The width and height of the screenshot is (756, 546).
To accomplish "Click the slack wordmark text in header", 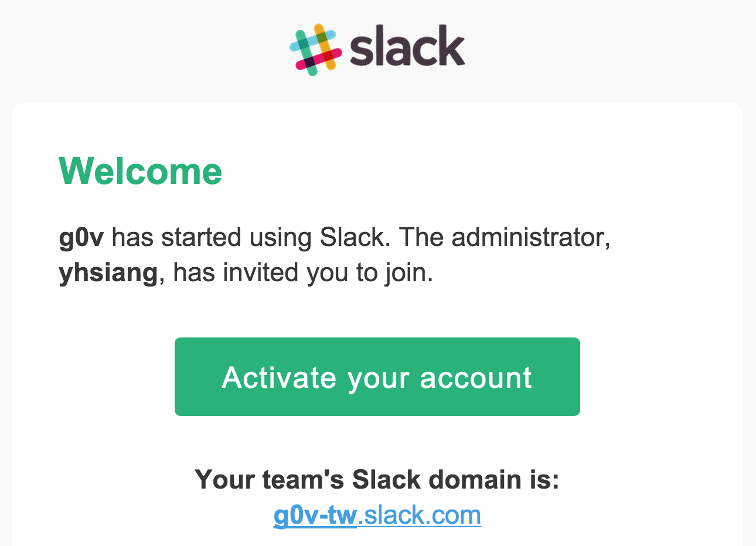I will [x=407, y=46].
